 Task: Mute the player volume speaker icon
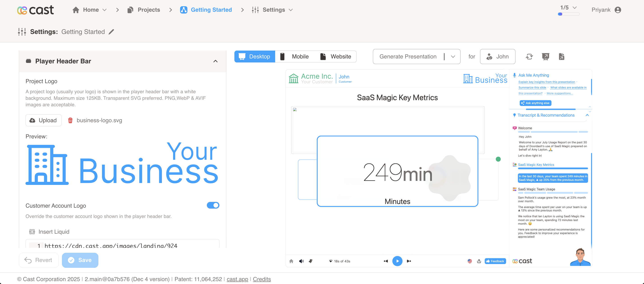click(x=301, y=261)
